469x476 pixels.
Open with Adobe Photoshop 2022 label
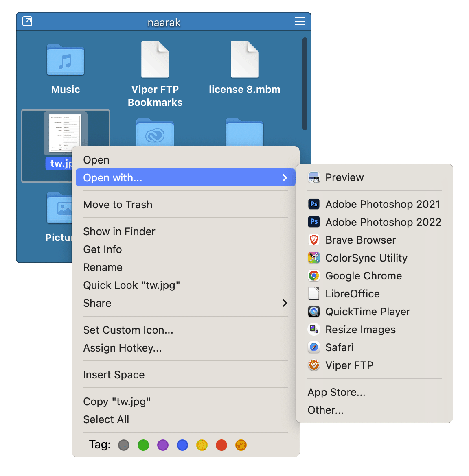(384, 222)
